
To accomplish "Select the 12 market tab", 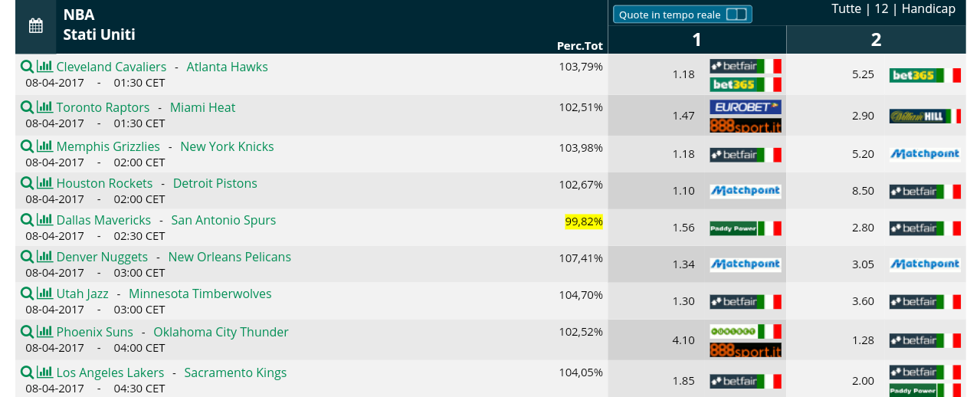I will 881,9.
